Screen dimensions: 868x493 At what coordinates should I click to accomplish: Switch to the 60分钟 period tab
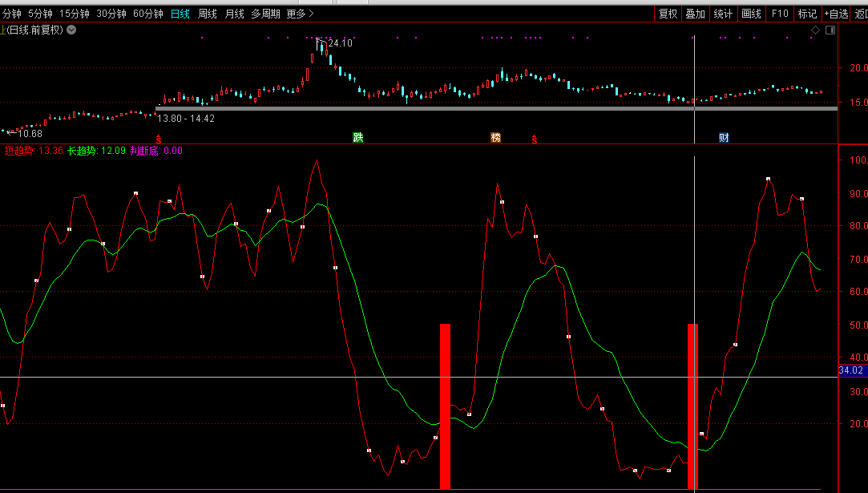click(x=147, y=14)
